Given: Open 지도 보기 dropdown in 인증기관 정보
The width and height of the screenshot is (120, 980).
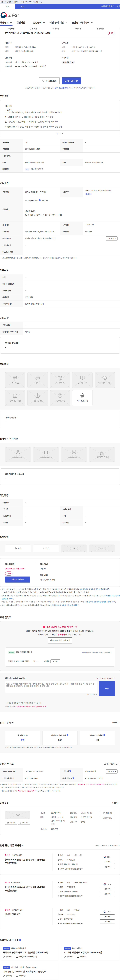Looking at the screenshot, I should [x=111, y=771].
